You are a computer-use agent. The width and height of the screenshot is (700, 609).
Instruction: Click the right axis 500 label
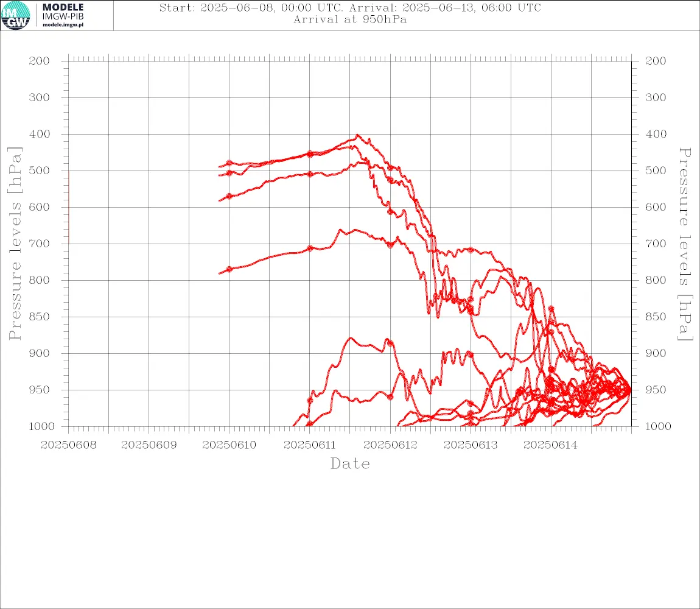[656, 171]
